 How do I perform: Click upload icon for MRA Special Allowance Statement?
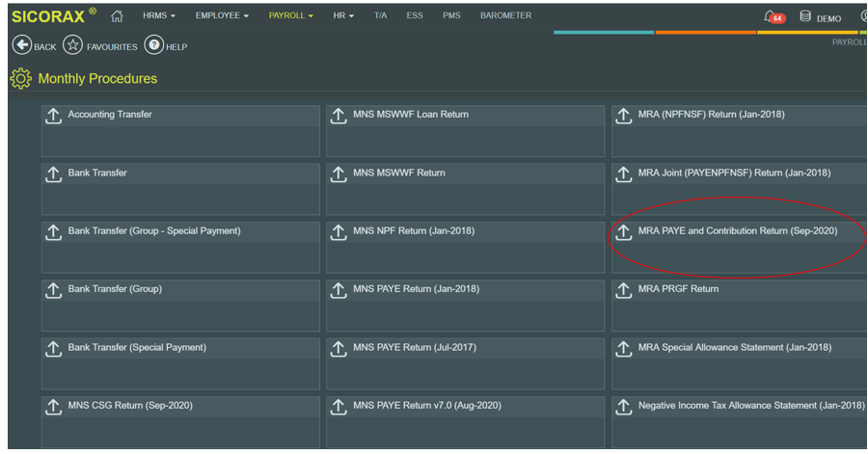623,349
